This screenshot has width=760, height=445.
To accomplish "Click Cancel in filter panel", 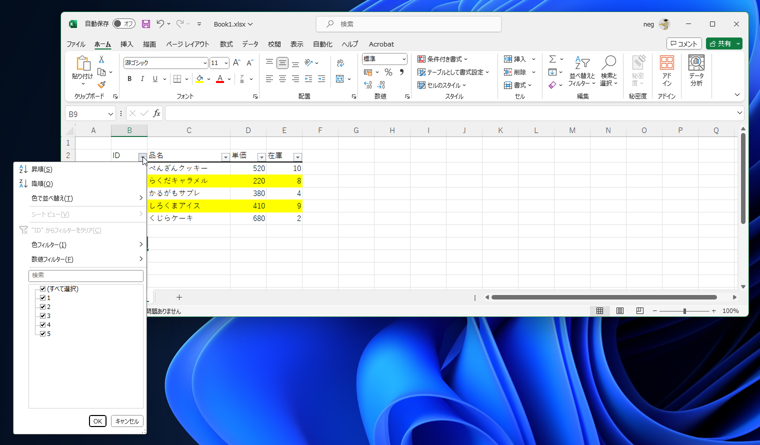I will pyautogui.click(x=127, y=421).
